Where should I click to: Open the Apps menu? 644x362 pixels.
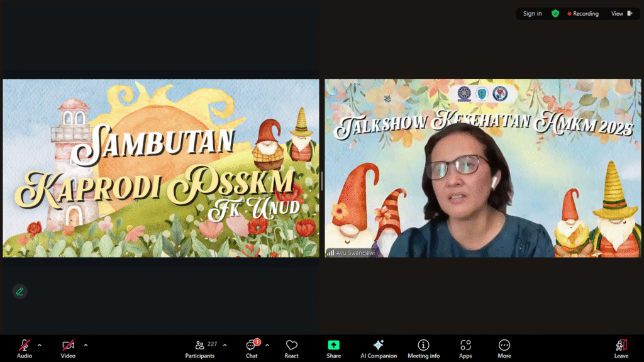point(465,348)
